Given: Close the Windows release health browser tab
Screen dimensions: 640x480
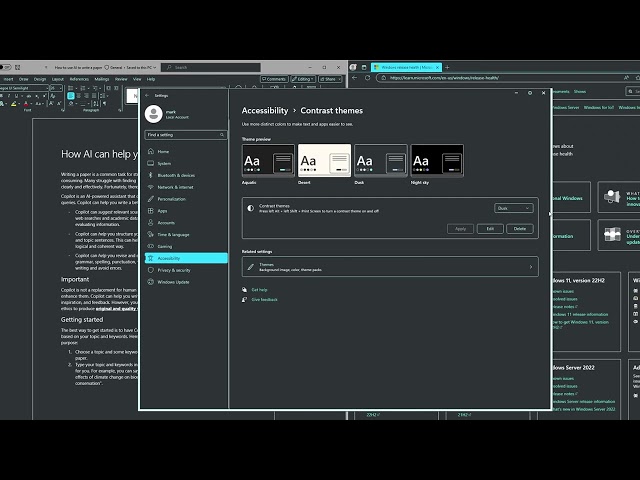Looking at the screenshot, I should [x=437, y=67].
